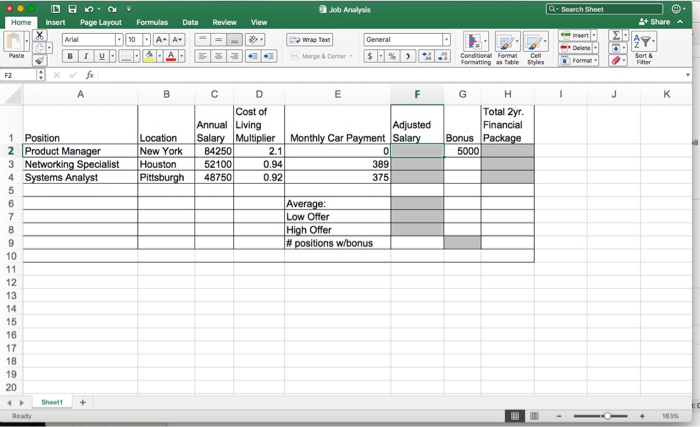Undo last action in title bar
The image size is (700, 427).
pos(89,9)
